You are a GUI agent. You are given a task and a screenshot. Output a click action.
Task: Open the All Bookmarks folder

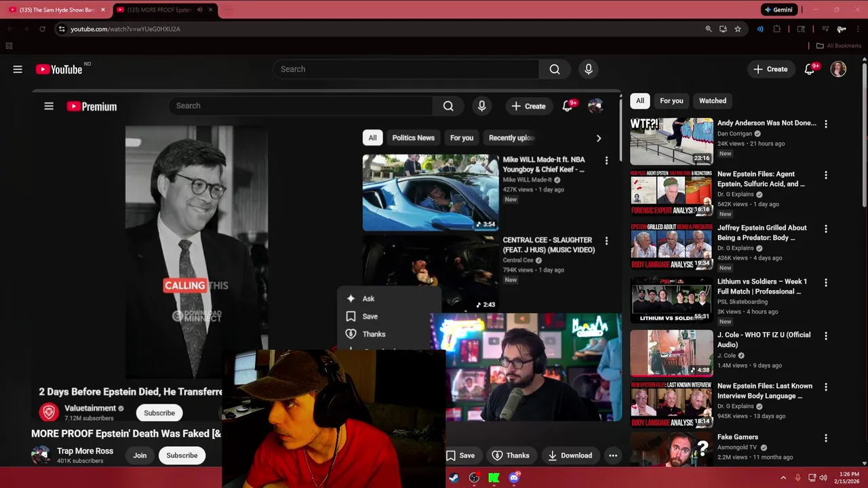(x=838, y=46)
